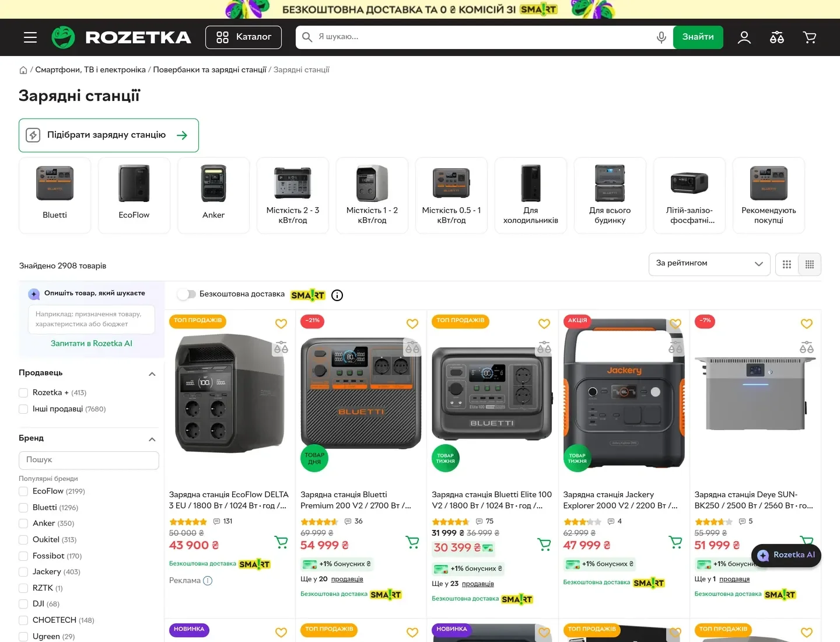The height and width of the screenshot is (642, 840).
Task: Show SMART free delivery info icon
Action: point(337,295)
